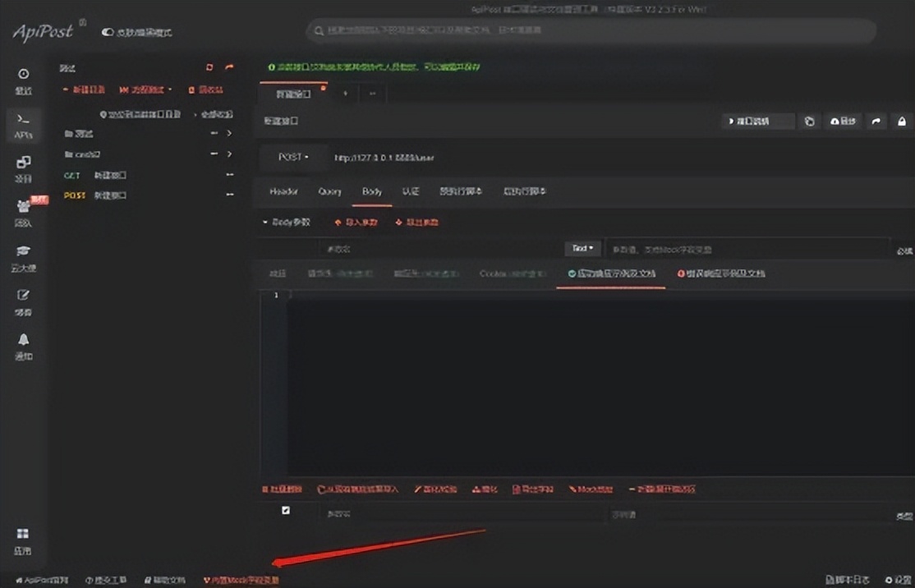The height and width of the screenshot is (588, 915).
Task: Click the refresh icon next to the 保存 button
Action: (x=809, y=121)
